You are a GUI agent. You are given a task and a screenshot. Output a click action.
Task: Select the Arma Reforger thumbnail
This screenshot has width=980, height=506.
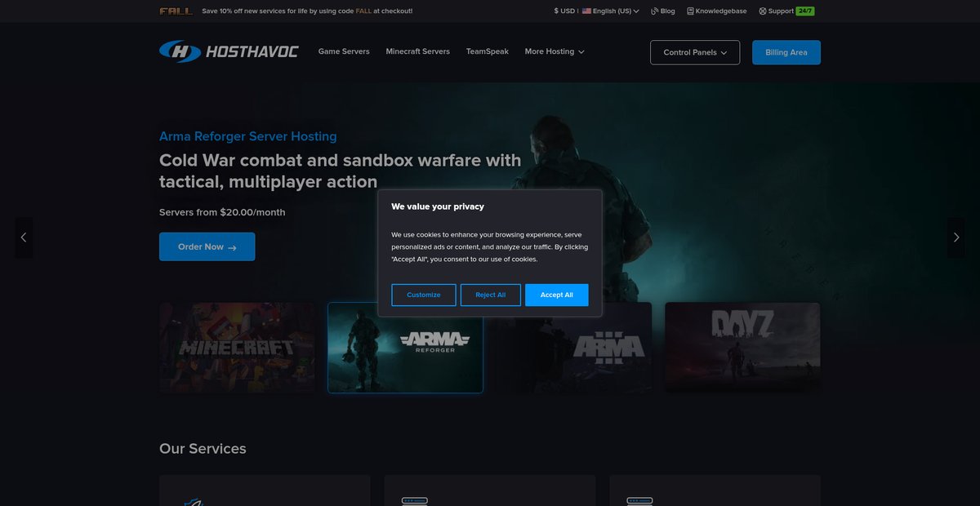coord(405,348)
